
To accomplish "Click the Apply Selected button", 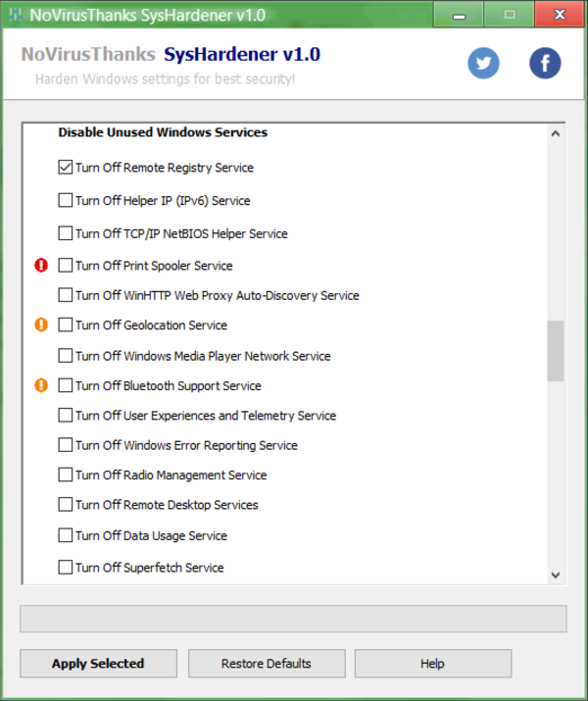I will coord(98,664).
